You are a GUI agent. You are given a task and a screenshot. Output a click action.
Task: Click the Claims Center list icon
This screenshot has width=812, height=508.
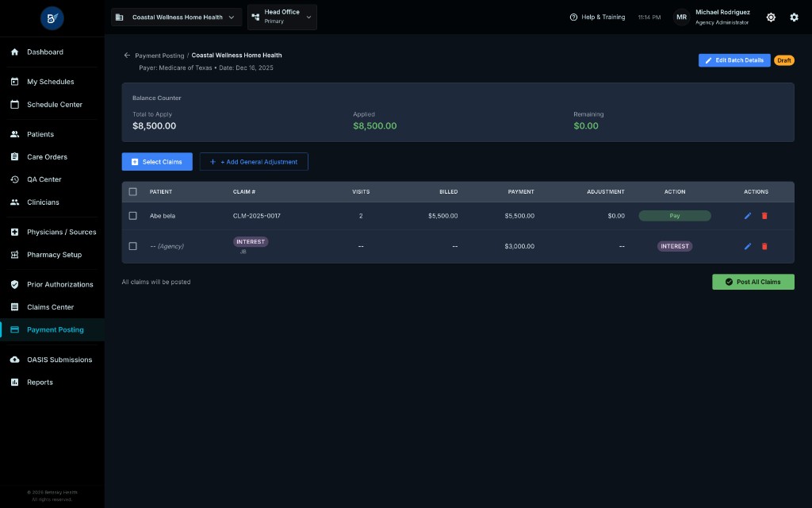click(x=14, y=307)
